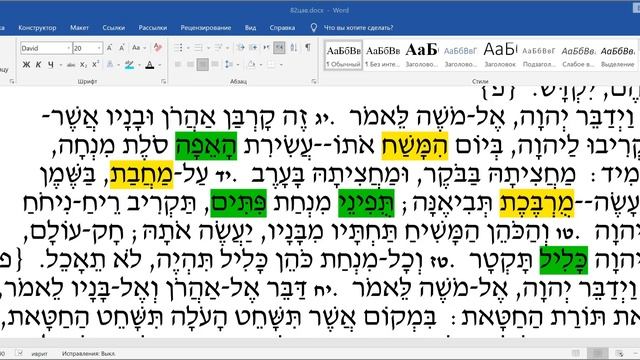
Task: Increase font size with the grow font icon
Action: click(109, 48)
